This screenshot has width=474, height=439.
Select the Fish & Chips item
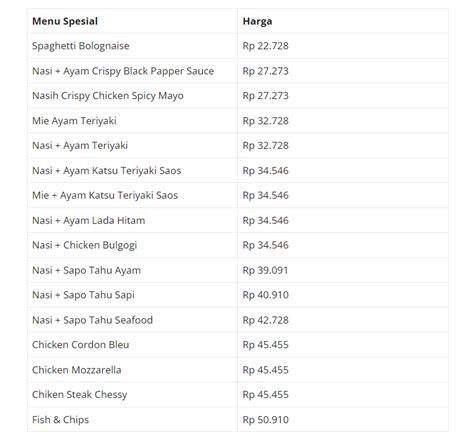(x=60, y=420)
